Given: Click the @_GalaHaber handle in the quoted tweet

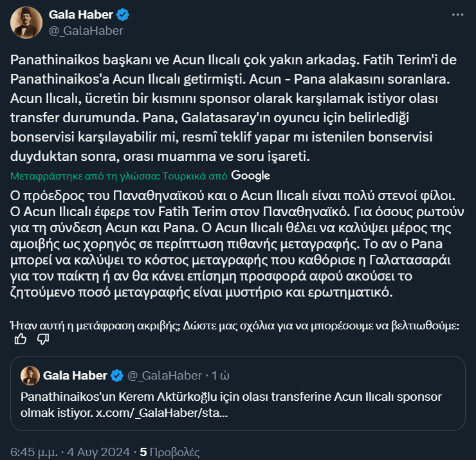Looking at the screenshot, I should pos(164,375).
